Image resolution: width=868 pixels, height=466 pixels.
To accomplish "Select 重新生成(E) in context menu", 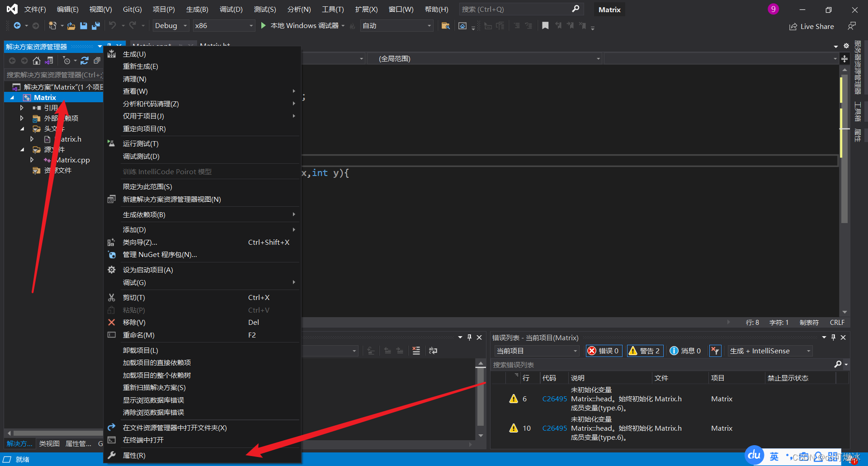I will tap(202, 67).
